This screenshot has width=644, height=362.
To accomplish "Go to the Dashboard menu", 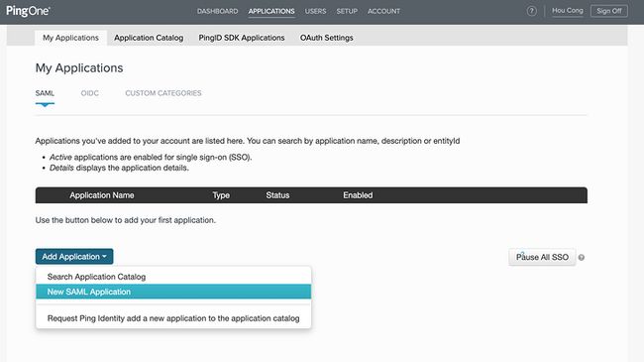I will coord(217,11).
